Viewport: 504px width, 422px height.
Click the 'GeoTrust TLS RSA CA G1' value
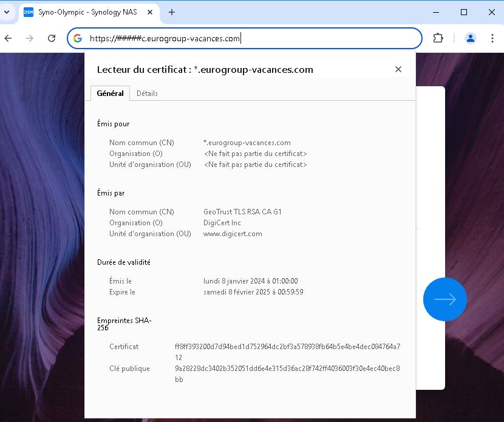242,212
